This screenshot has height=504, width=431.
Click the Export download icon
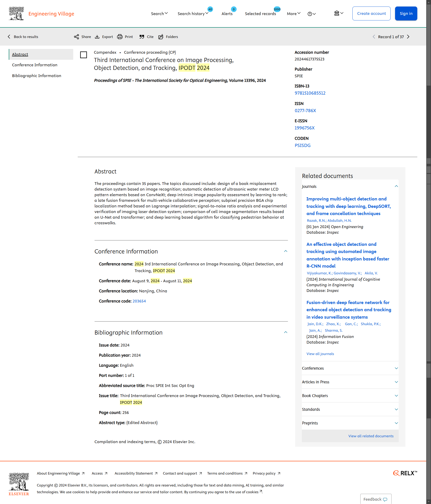point(97,37)
